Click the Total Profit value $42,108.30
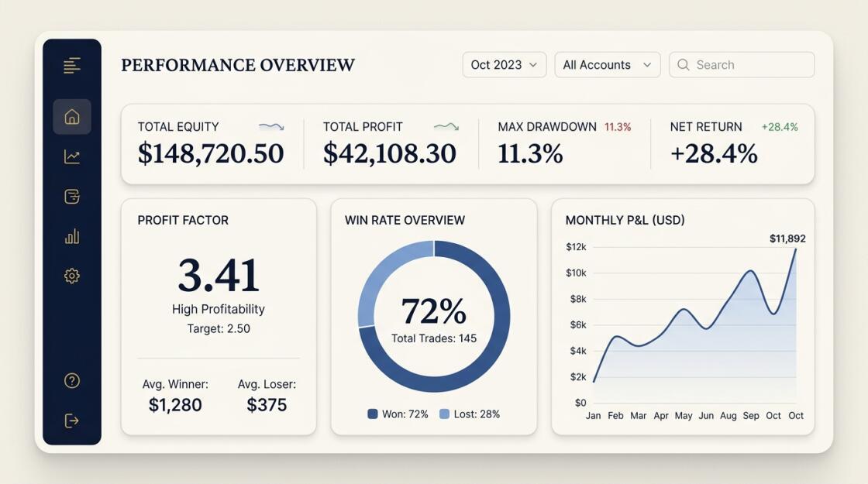Image resolution: width=868 pixels, height=484 pixels. 390,153
